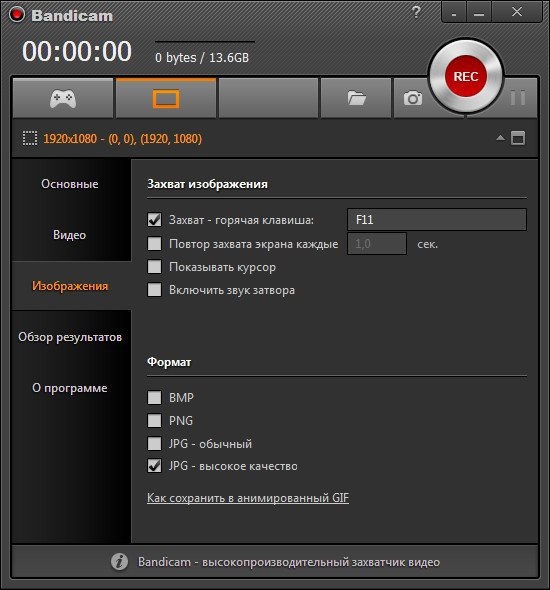The image size is (550, 590).
Task: Select the PNG format checkbox
Action: coord(154,420)
